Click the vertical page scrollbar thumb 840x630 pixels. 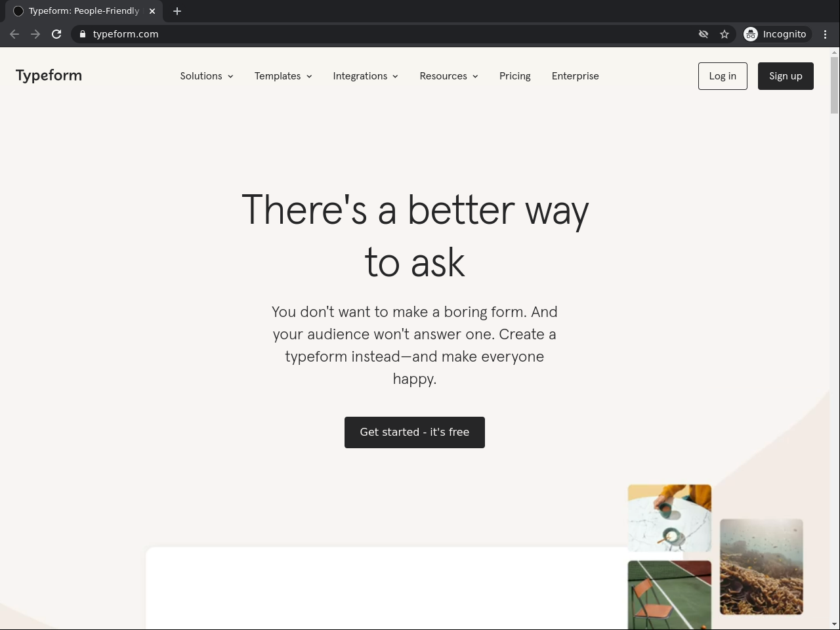point(835,85)
